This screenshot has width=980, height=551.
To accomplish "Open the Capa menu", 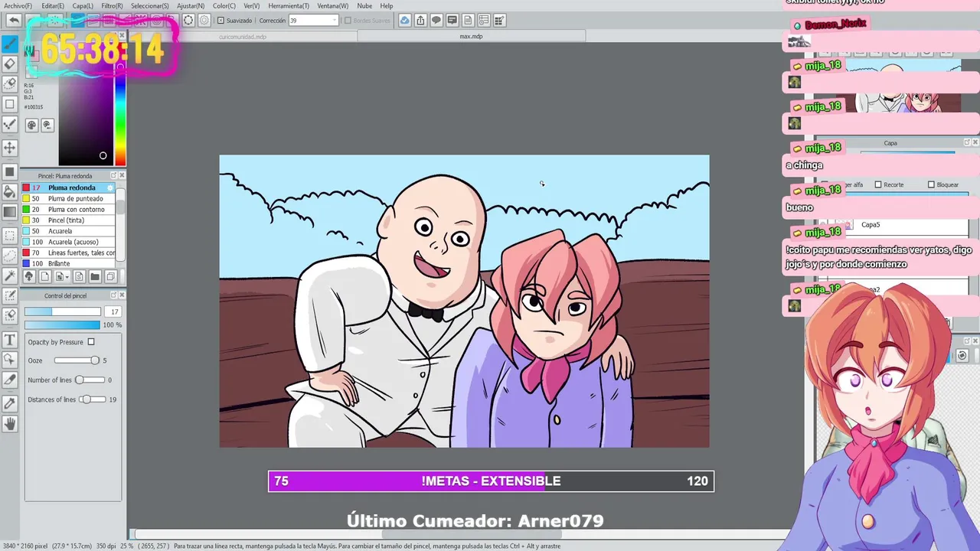I will 83,5.
